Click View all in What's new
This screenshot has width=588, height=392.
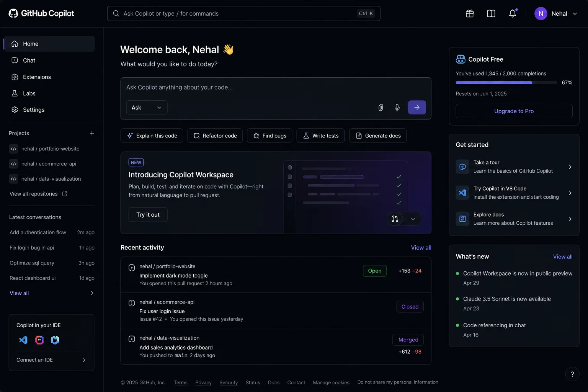pos(563,256)
